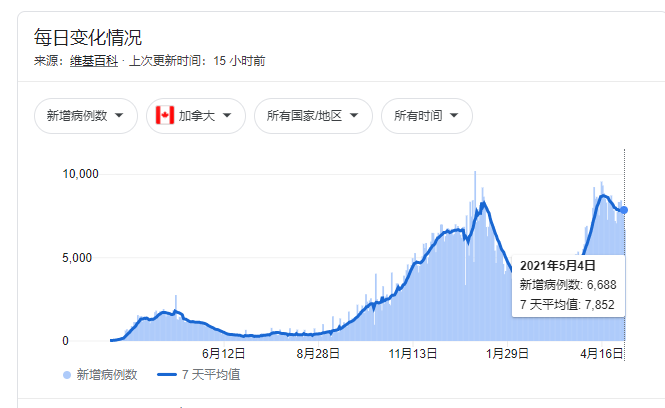
Task: Expand the 加拿大 country selector
Action: coord(196,116)
